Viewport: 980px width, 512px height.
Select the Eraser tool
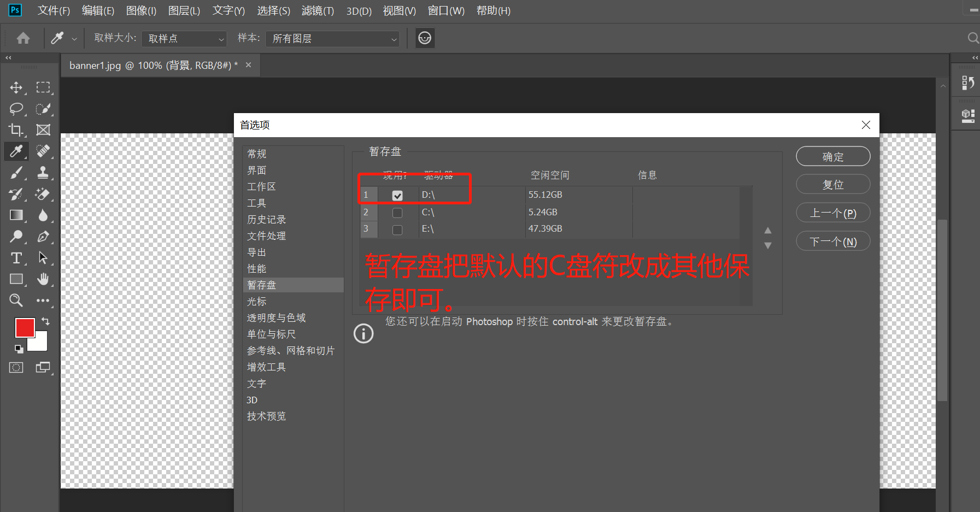[43, 194]
